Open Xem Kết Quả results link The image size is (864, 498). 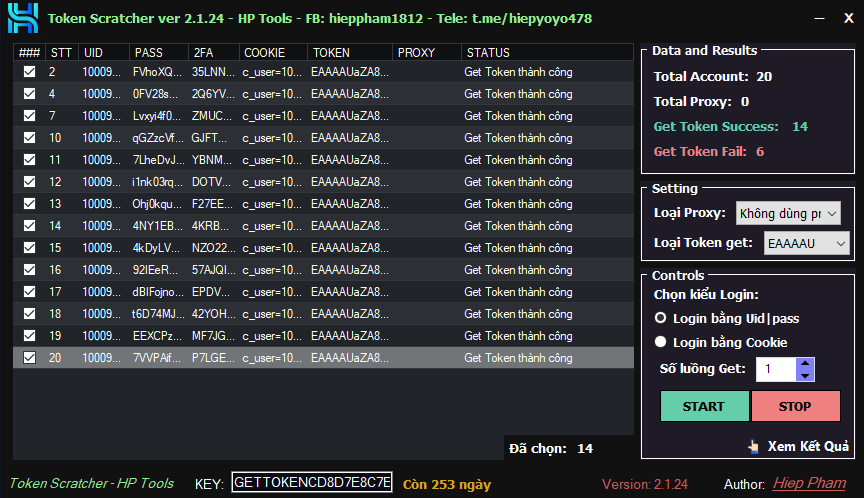point(808,446)
